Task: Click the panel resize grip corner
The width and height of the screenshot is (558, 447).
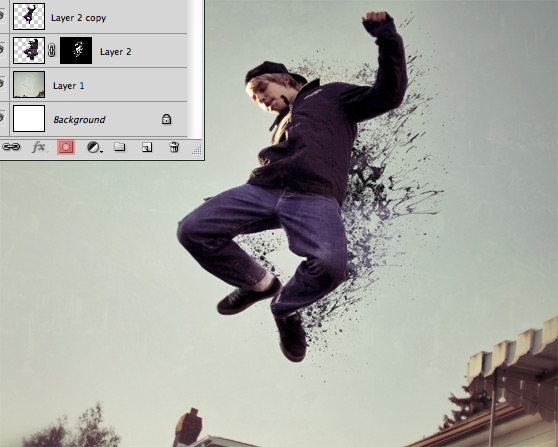Action: coord(197,150)
